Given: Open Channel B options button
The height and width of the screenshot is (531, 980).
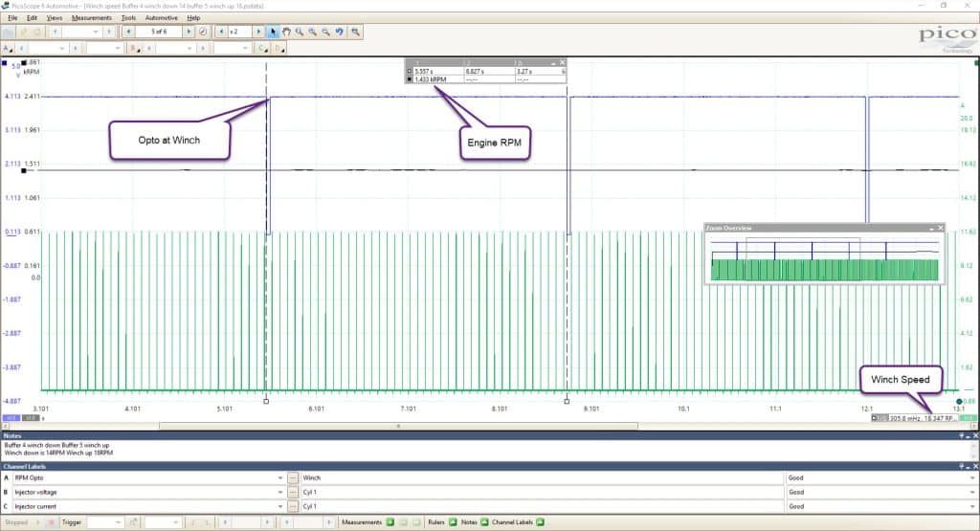Looking at the screenshot, I should pos(134,48).
